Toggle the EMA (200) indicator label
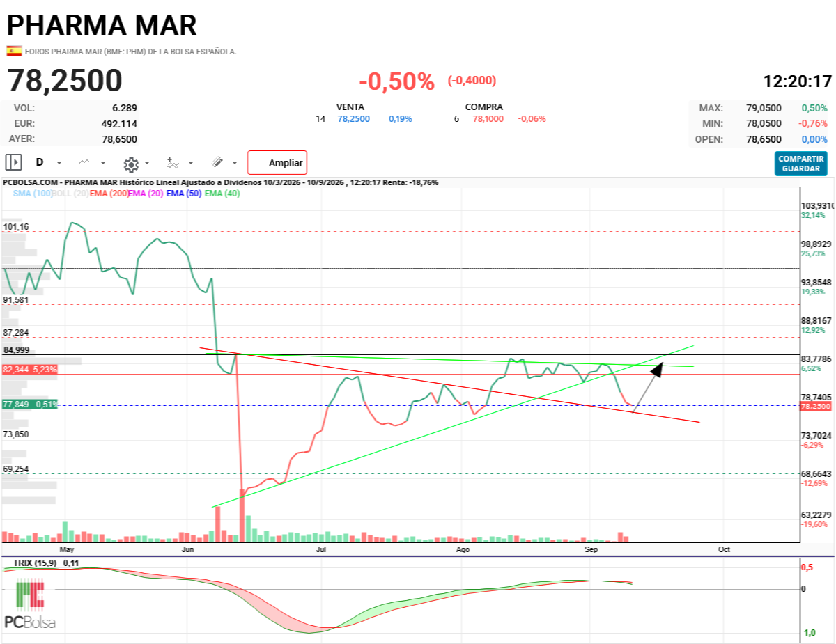 (109, 194)
